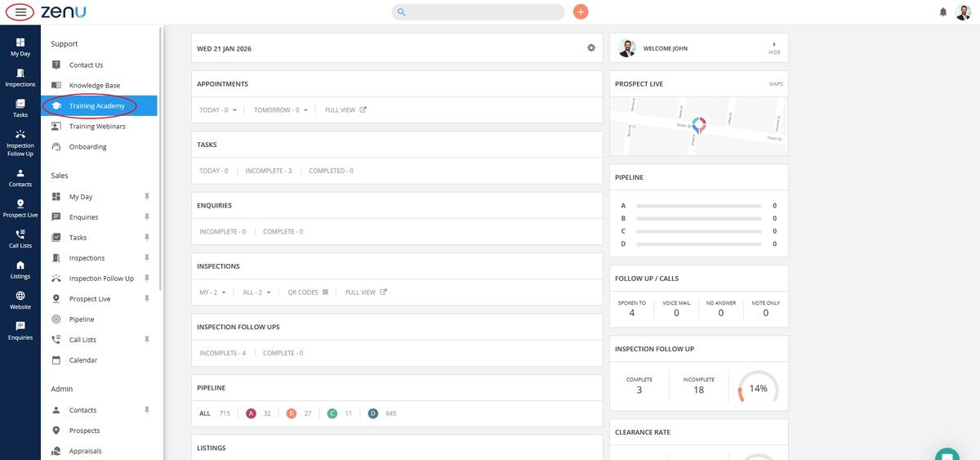Screen dimensions: 980x460
Task: Filter pipeline by red A badge
Action: click(252, 413)
